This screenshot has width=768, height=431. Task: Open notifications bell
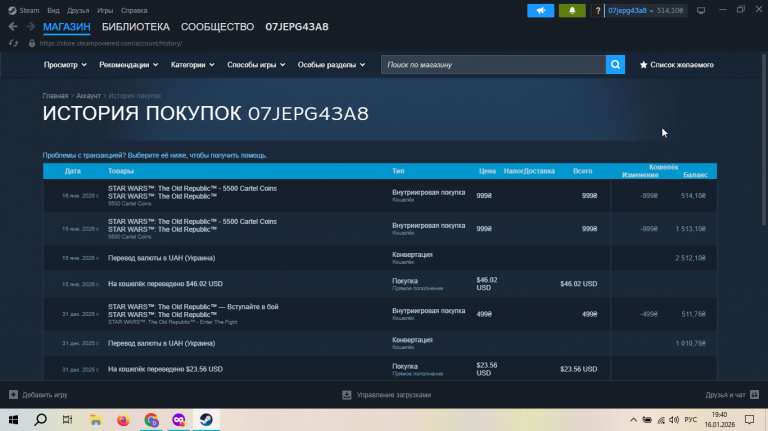(x=572, y=10)
